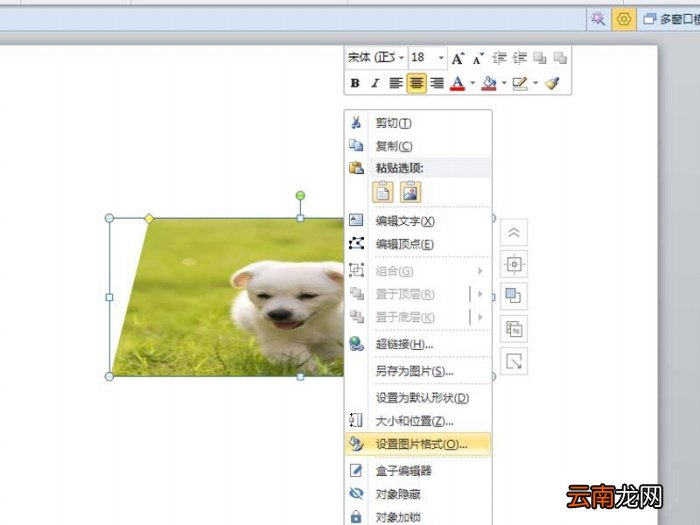Image resolution: width=700 pixels, height=525 pixels.
Task: Click the globe hyperlink icon in the menu
Action: coord(356,343)
